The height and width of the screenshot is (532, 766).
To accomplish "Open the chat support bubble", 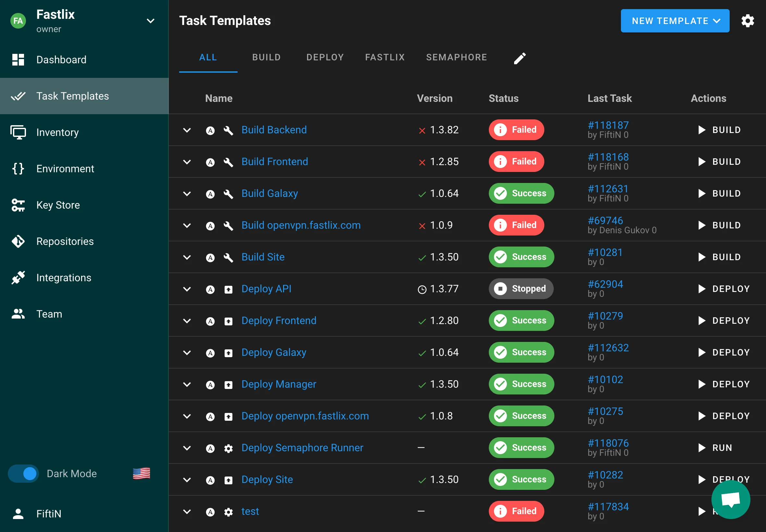I will 730,499.
